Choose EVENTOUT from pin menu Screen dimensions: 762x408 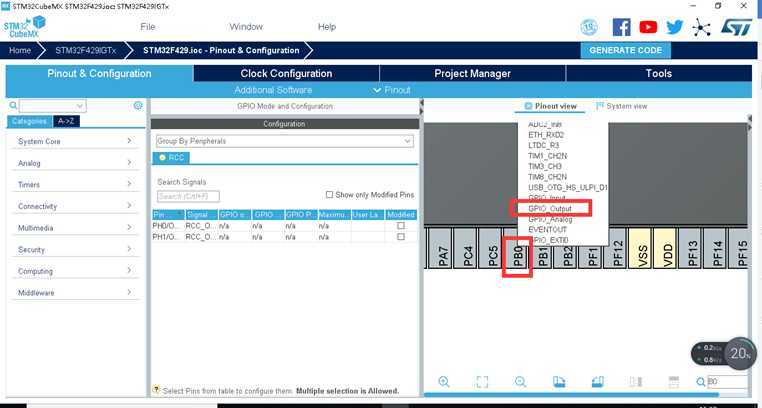[x=547, y=229]
